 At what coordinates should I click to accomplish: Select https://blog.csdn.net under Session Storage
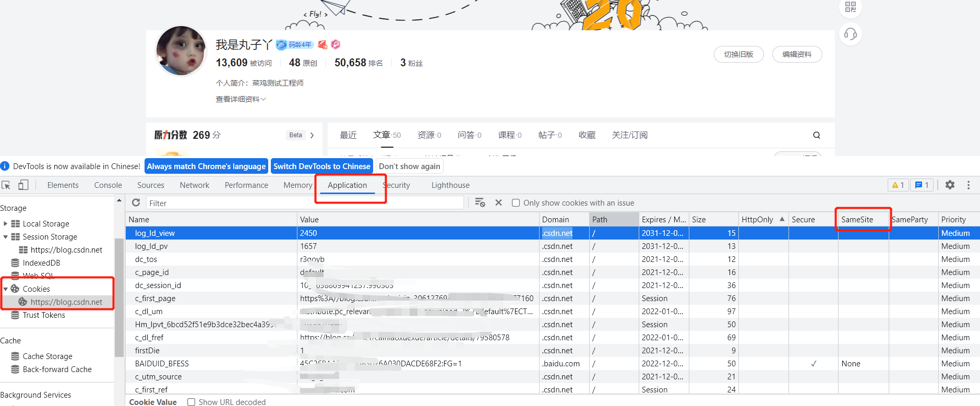click(66, 250)
